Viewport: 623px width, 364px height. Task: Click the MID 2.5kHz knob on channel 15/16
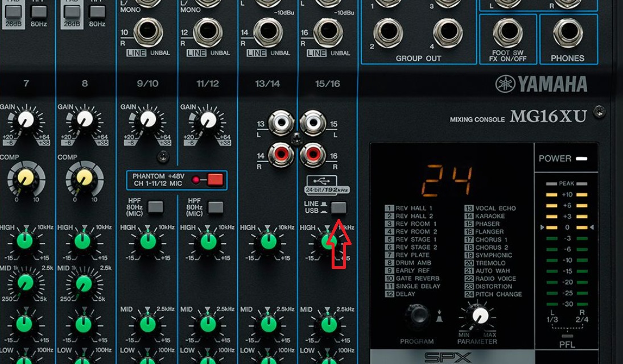[x=329, y=324]
